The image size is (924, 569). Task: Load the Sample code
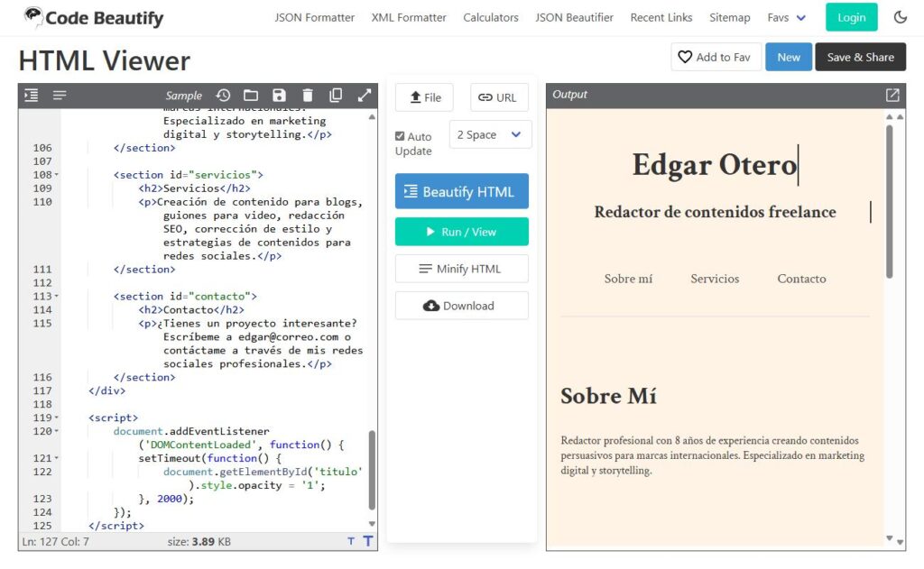pos(183,96)
